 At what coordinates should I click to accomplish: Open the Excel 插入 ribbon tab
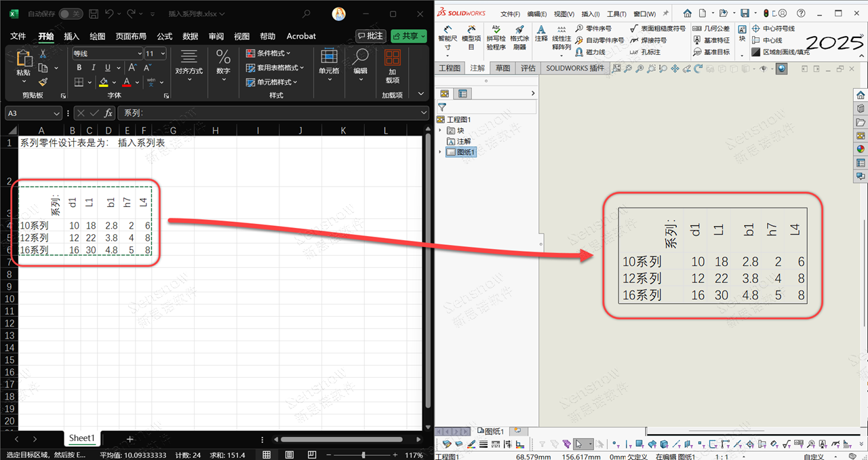71,36
